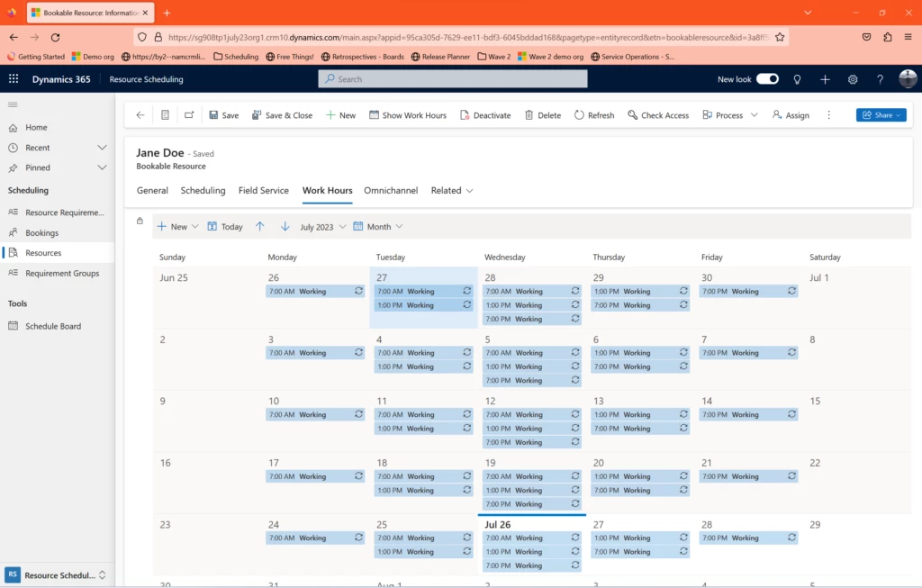Turn off the New look toggle
The height and width of the screenshot is (588, 922).
(x=768, y=78)
